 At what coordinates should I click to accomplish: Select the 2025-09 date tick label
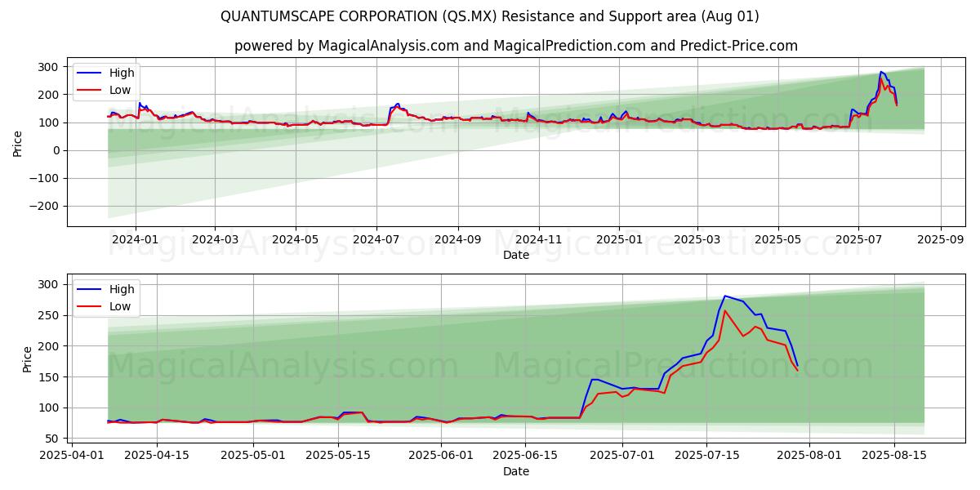[x=940, y=240]
